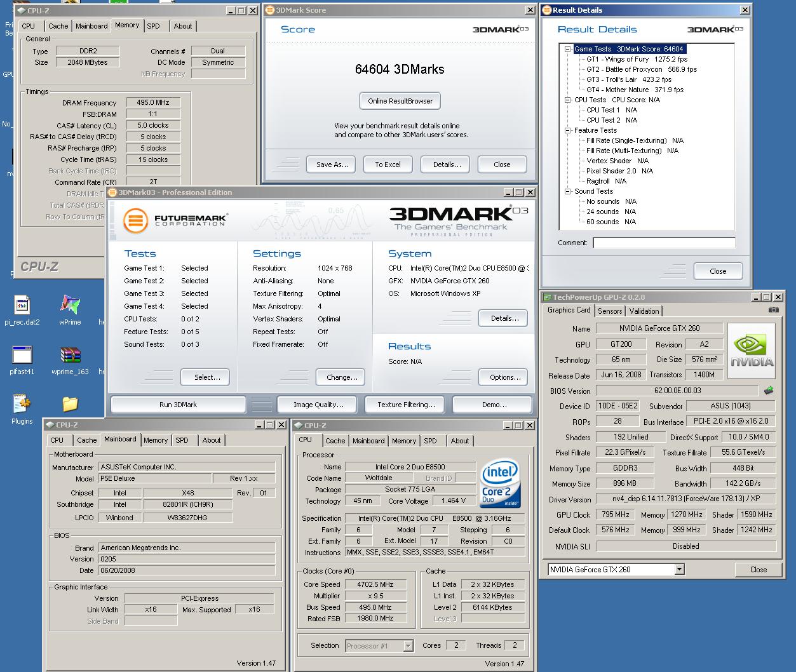Open the Processor #1 selection dropdown
Viewport: 796px width, 672px height.
coord(408,646)
